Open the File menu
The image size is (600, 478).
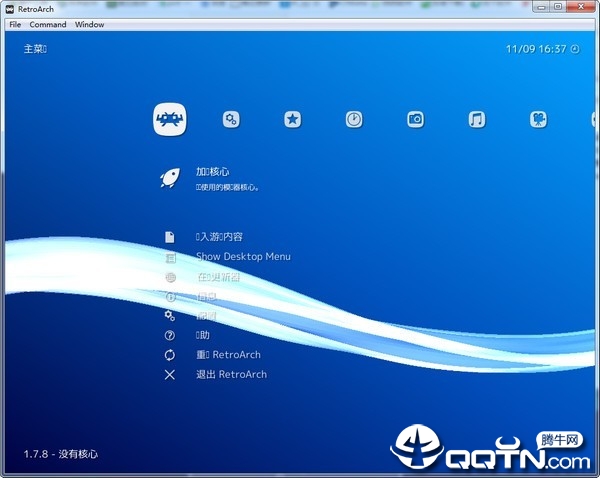15,24
